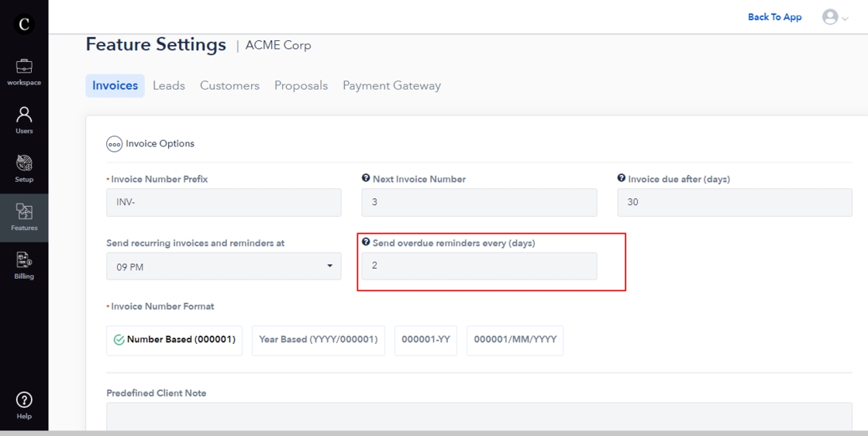Choose Year Based (YYYY/000001) format
The height and width of the screenshot is (436, 868).
[318, 339]
